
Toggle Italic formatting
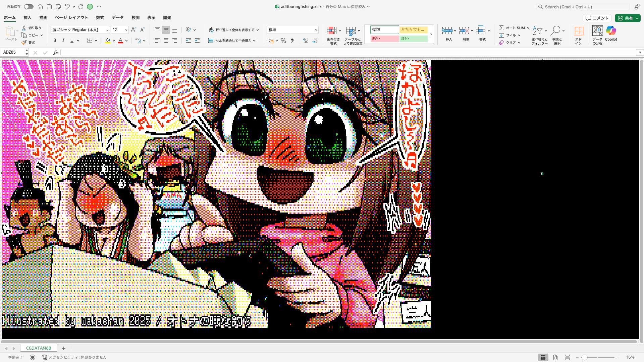(63, 41)
